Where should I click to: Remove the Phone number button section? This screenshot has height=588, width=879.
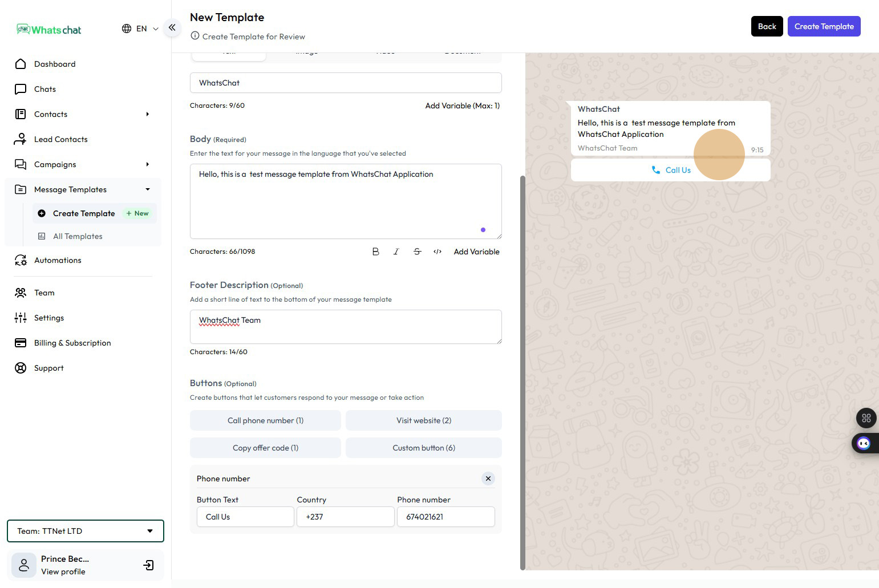488,478
